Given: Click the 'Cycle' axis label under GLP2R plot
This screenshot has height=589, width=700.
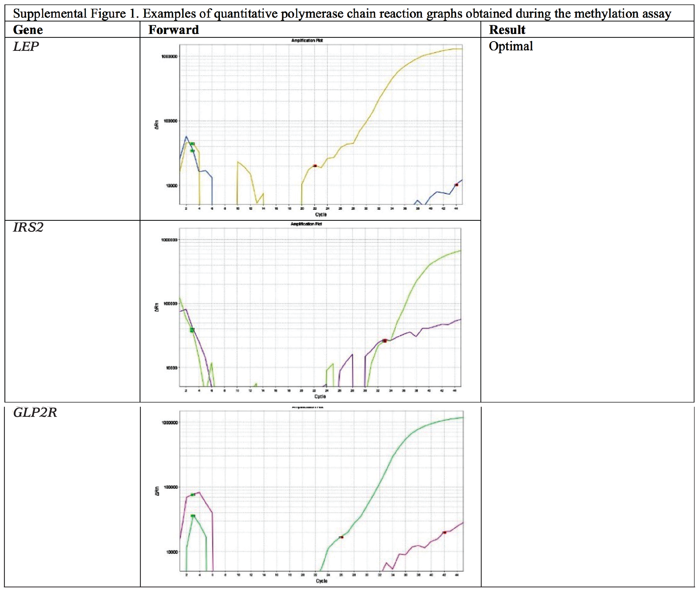Looking at the screenshot, I should tap(322, 581).
